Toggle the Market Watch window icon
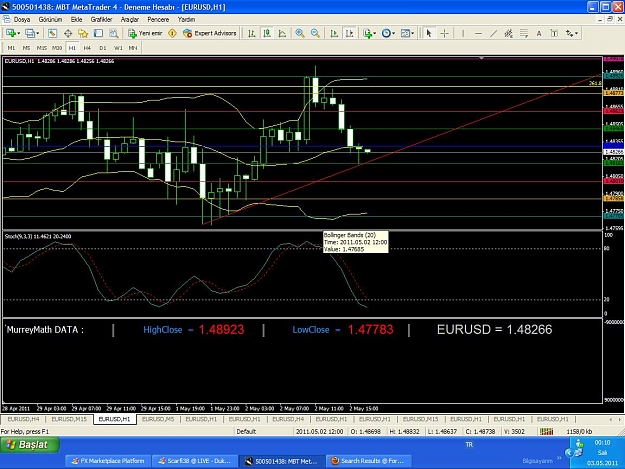 (52, 33)
